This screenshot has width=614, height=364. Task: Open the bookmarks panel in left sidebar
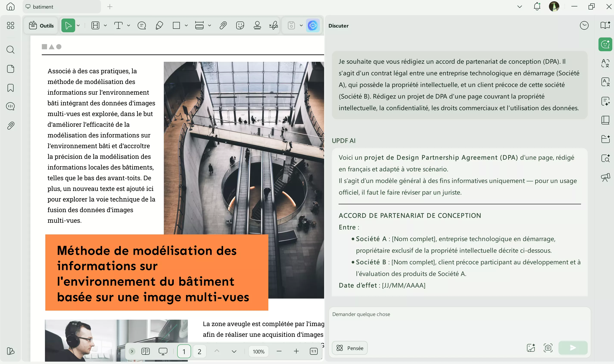click(10, 88)
